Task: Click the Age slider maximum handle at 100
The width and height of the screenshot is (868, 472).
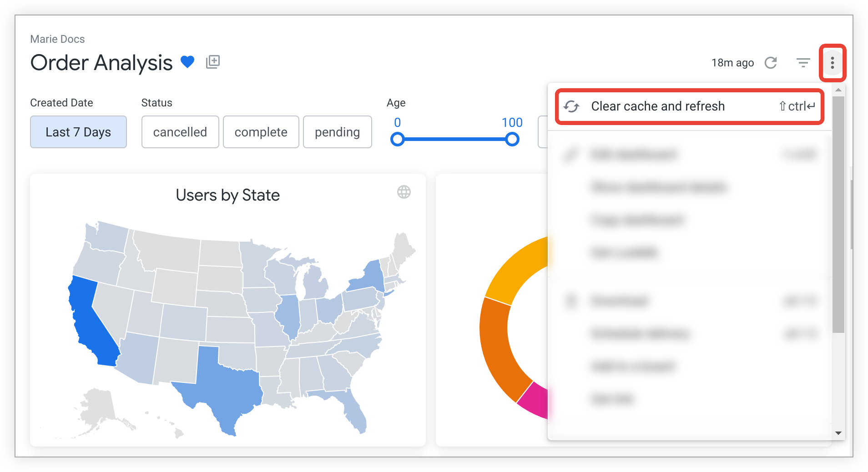Action: 512,139
